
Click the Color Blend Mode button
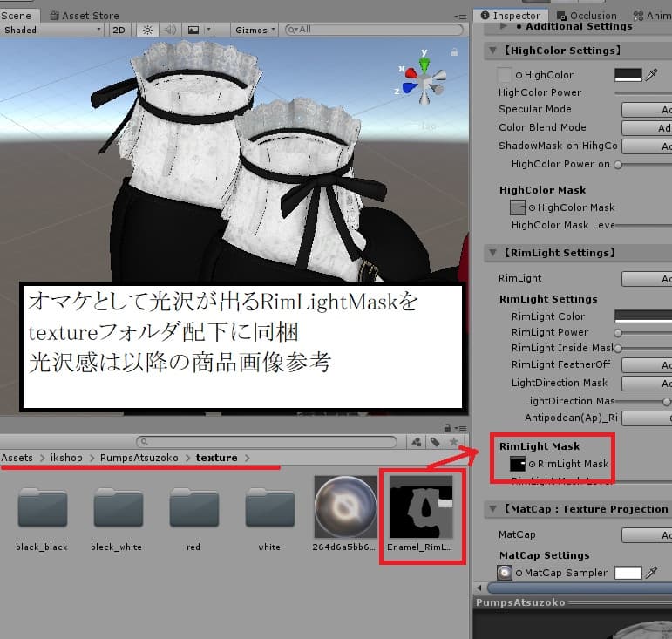647,128
